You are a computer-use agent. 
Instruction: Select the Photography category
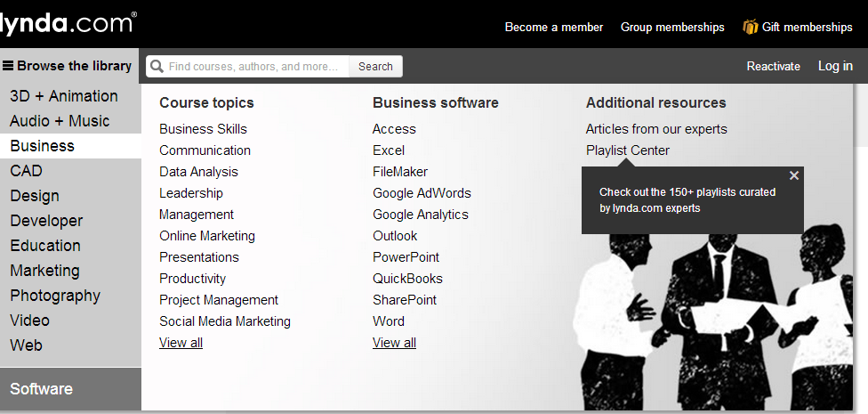[x=55, y=296]
